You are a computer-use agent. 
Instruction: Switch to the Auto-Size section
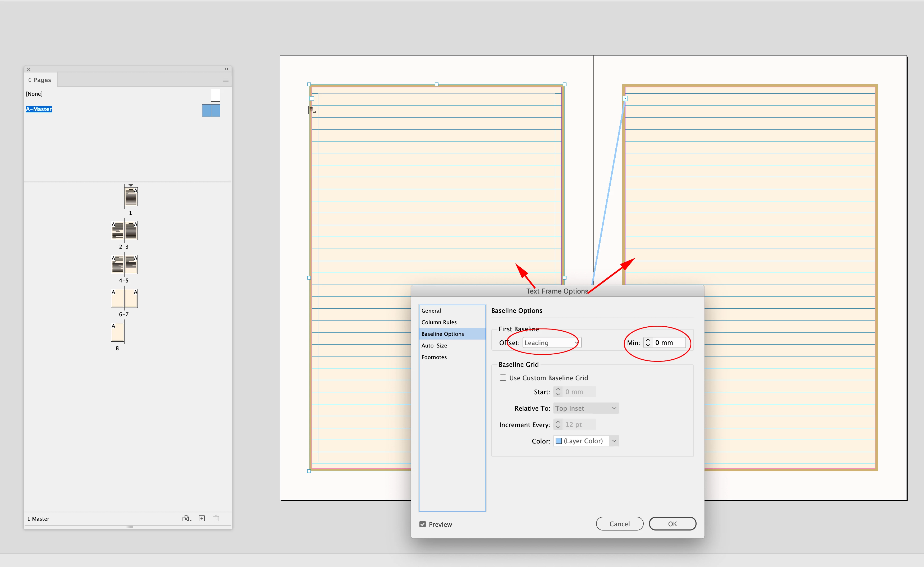434,345
